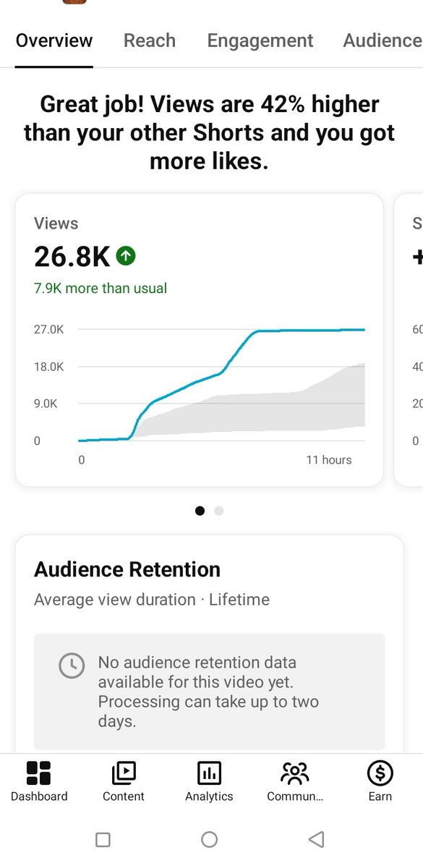The image size is (423, 868).
Task: Tap '7.9K more than usual' text
Action: (101, 288)
